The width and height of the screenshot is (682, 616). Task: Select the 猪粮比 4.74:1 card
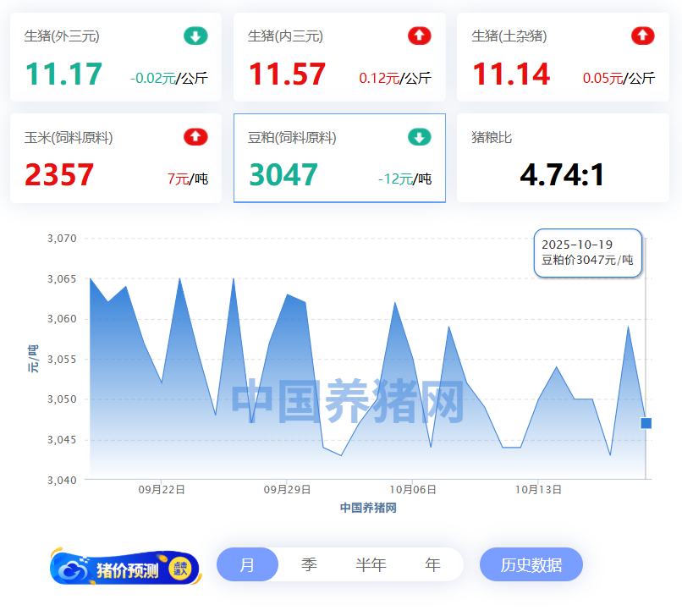[x=562, y=158]
